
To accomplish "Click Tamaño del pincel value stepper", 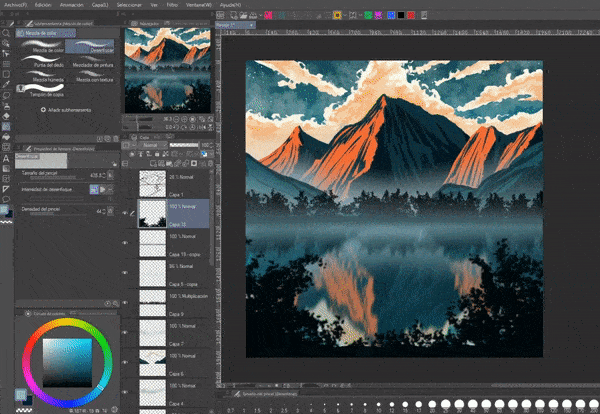I will [x=103, y=176].
